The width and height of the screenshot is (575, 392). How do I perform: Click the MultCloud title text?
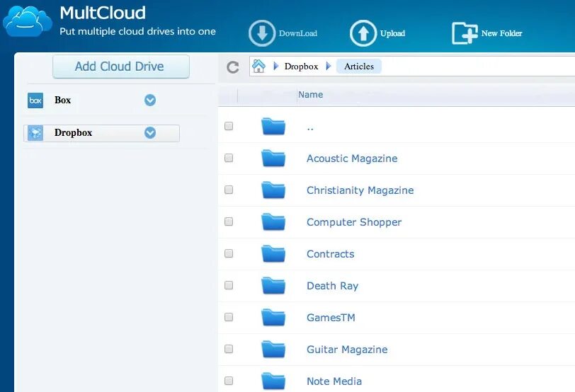tap(103, 13)
